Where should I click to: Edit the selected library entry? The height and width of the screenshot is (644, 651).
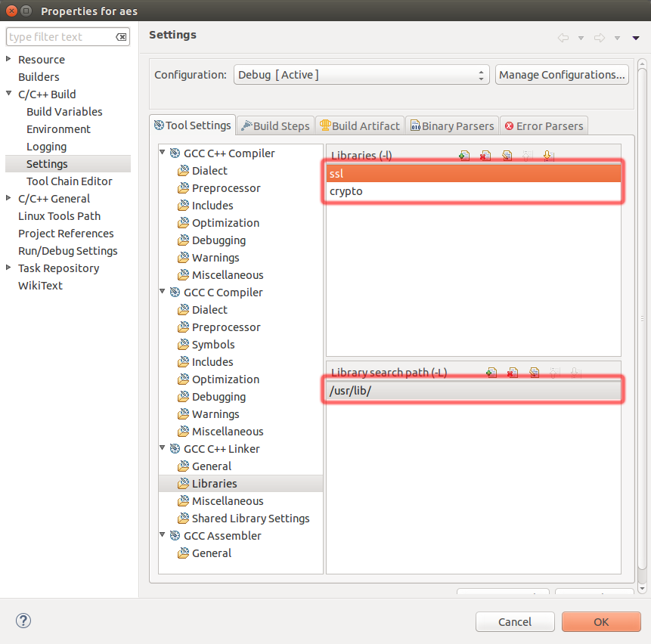508,155
